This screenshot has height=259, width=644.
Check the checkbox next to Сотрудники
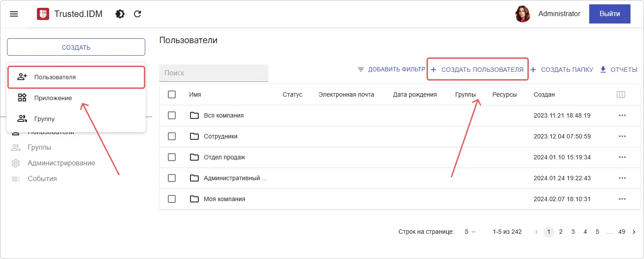pos(172,136)
